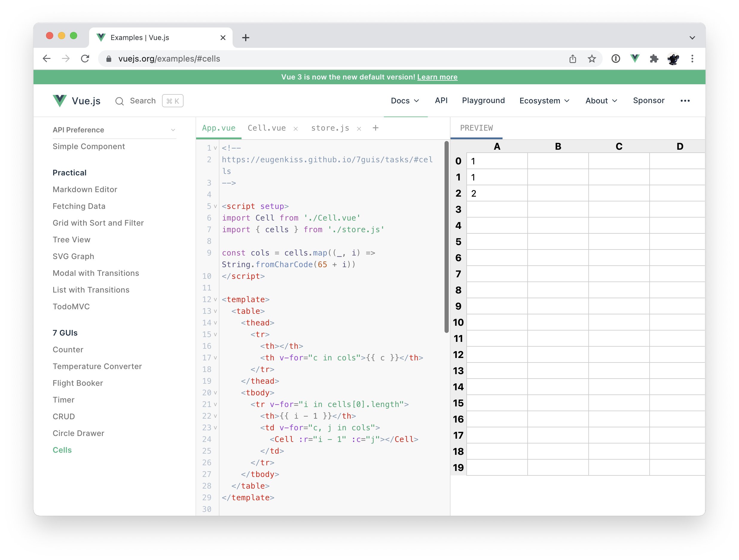
Task: Close the Cell.vue file tab
Action: click(x=296, y=128)
